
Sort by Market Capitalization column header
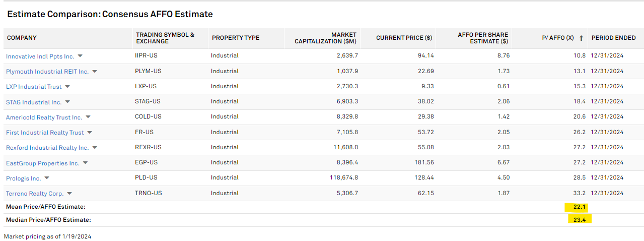click(x=325, y=38)
